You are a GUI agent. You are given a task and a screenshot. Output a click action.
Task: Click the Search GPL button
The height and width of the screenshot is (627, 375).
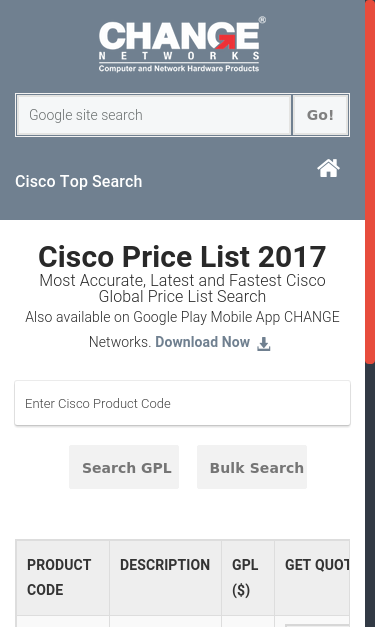click(x=124, y=467)
